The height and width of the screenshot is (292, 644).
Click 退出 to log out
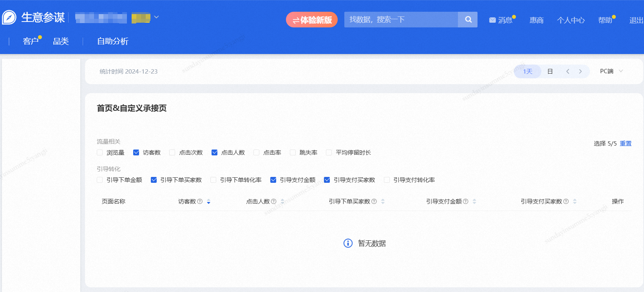click(636, 20)
